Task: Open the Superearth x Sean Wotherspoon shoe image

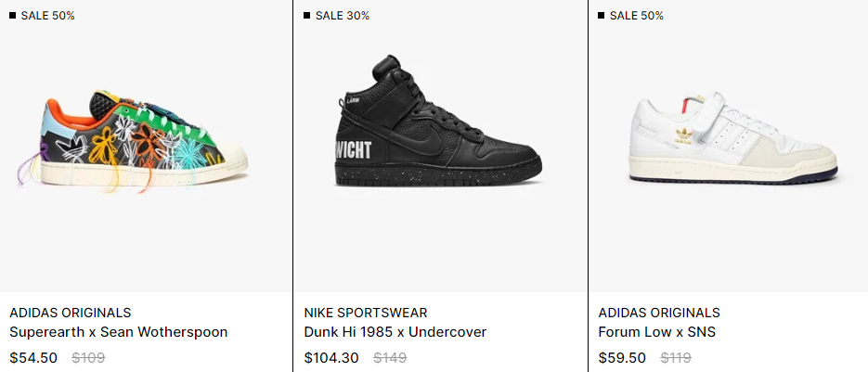Action: pyautogui.click(x=131, y=141)
